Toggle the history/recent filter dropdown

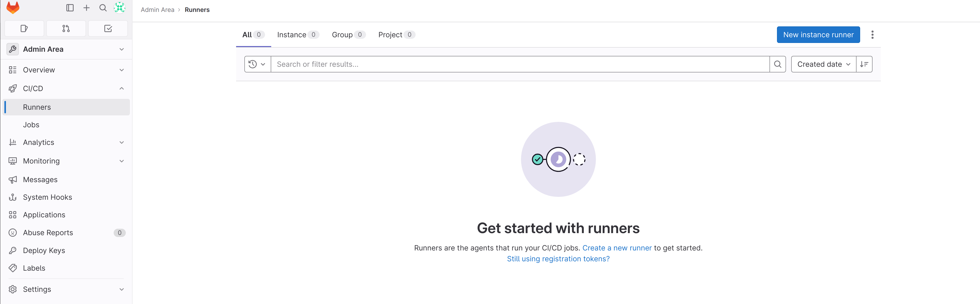coord(257,64)
